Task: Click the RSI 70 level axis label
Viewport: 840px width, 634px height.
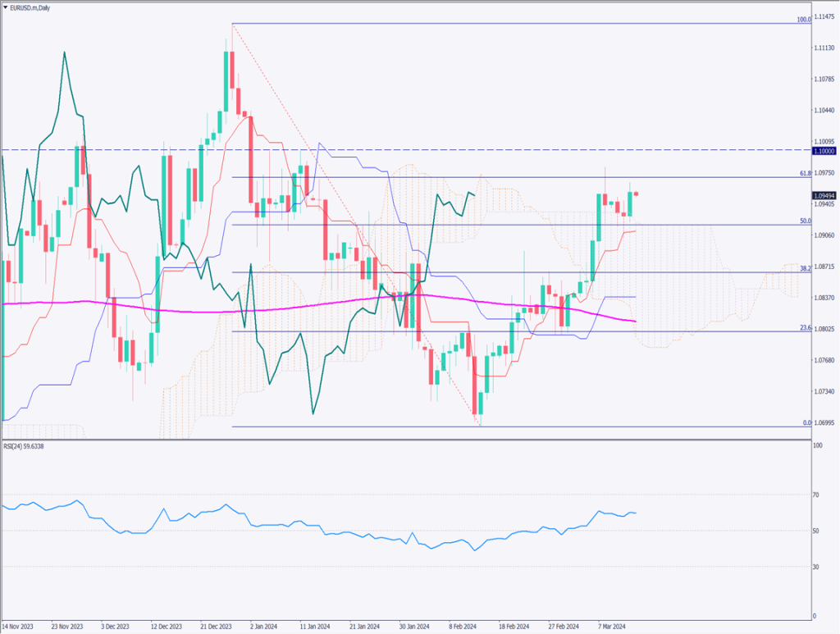Action: (815, 495)
